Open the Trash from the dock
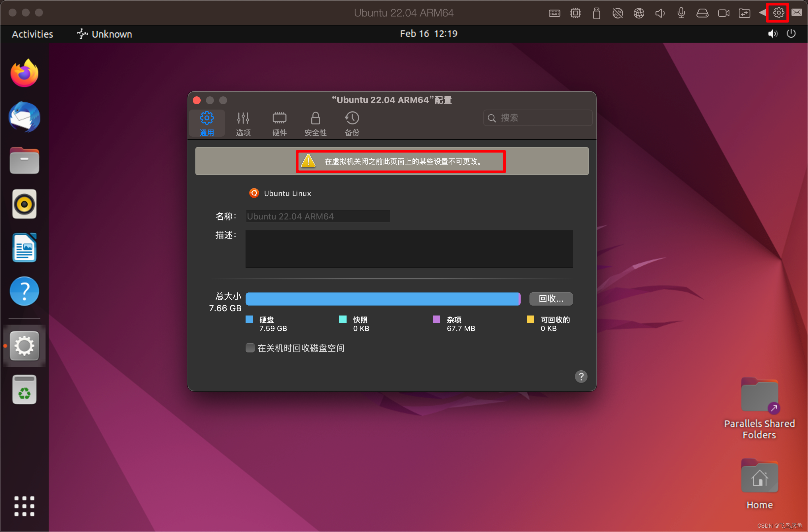The image size is (808, 532). pos(24,389)
